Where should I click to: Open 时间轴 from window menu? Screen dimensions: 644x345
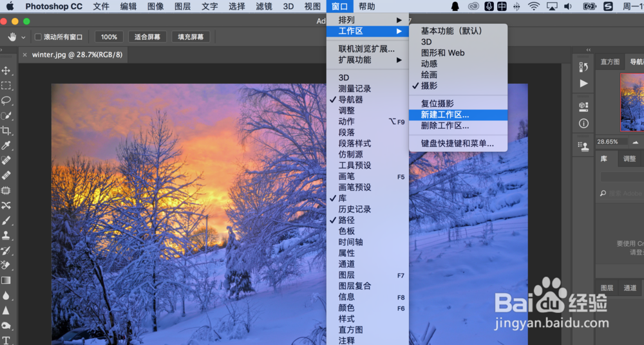pyautogui.click(x=368, y=242)
